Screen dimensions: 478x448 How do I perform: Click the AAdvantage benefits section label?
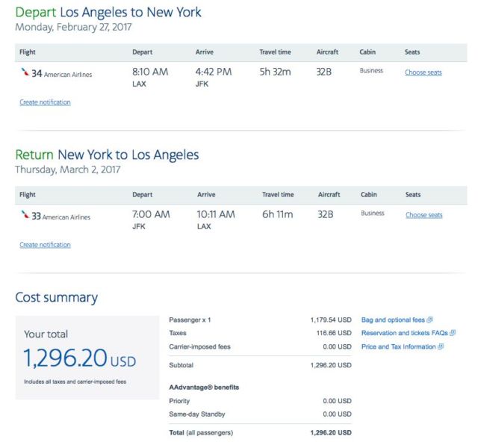(x=204, y=388)
